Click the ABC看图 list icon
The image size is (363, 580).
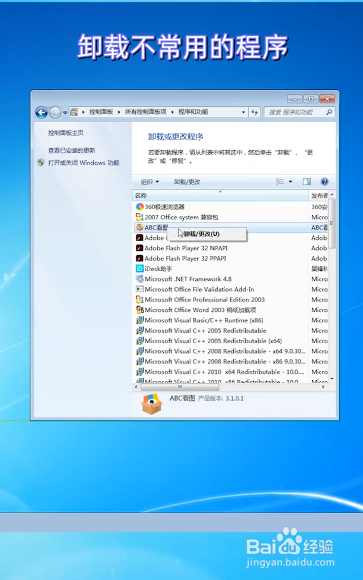click(140, 227)
